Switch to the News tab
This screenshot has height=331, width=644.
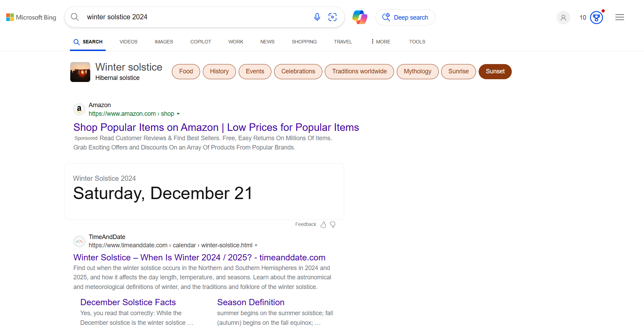point(267,42)
